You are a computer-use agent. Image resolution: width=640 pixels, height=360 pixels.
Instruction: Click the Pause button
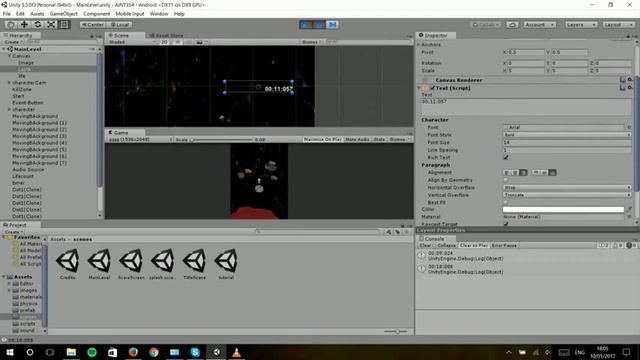tap(319, 25)
